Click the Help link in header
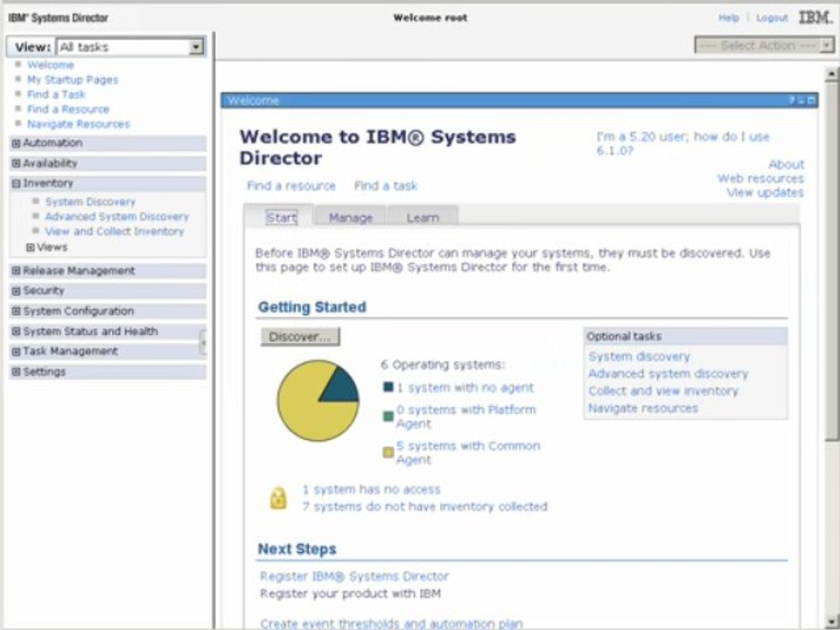This screenshot has height=630, width=840. [729, 17]
